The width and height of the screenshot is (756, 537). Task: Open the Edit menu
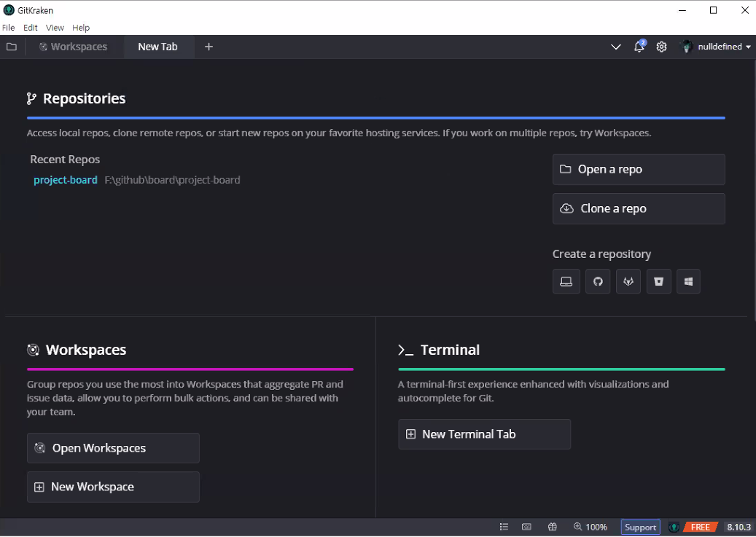(x=31, y=28)
